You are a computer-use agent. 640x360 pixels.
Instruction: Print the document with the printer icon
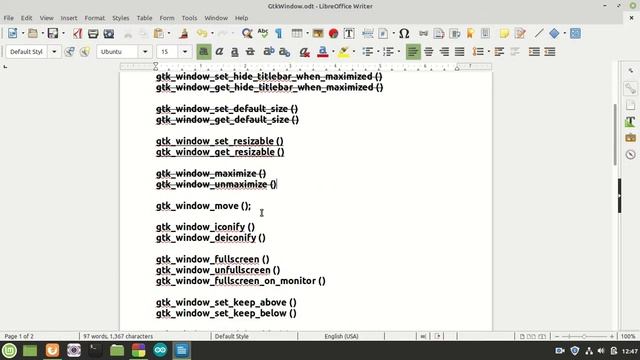tap(93, 33)
